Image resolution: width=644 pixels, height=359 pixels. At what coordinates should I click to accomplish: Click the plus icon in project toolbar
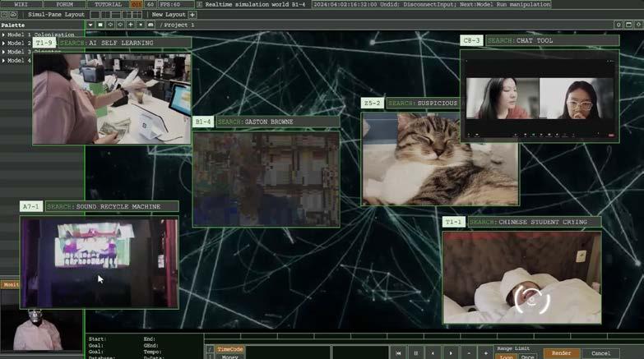(131, 25)
